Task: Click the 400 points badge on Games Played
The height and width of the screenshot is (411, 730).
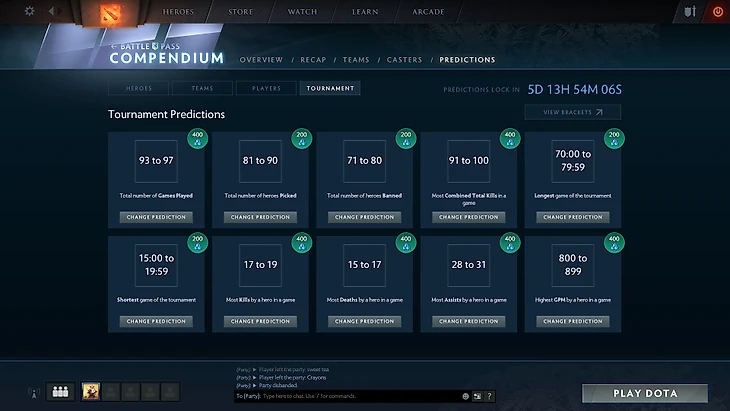Action: pos(197,138)
